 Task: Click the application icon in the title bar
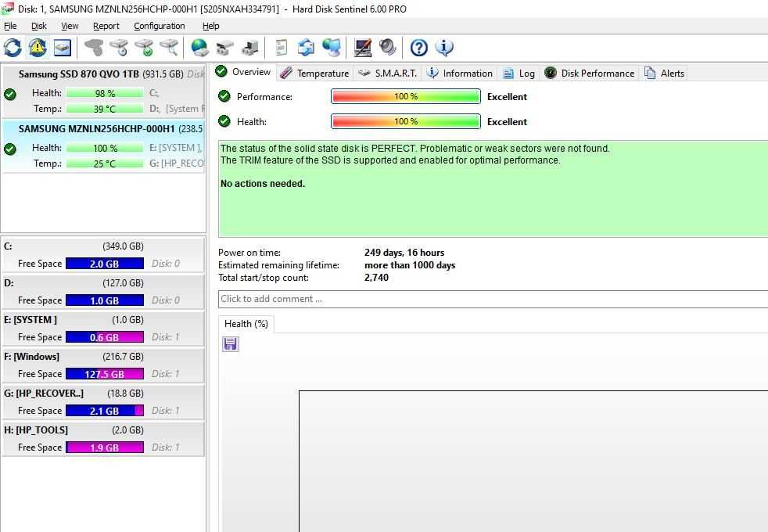click(7, 9)
